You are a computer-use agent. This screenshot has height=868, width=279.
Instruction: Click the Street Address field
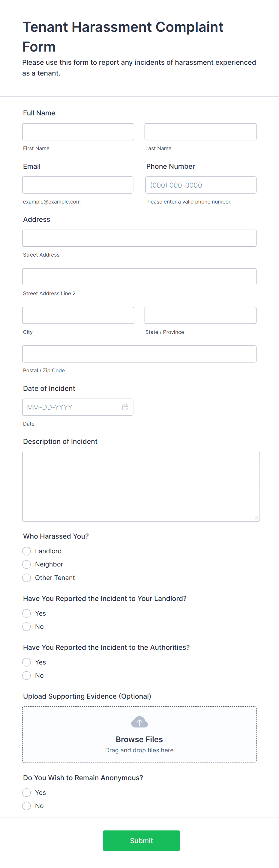tap(139, 238)
